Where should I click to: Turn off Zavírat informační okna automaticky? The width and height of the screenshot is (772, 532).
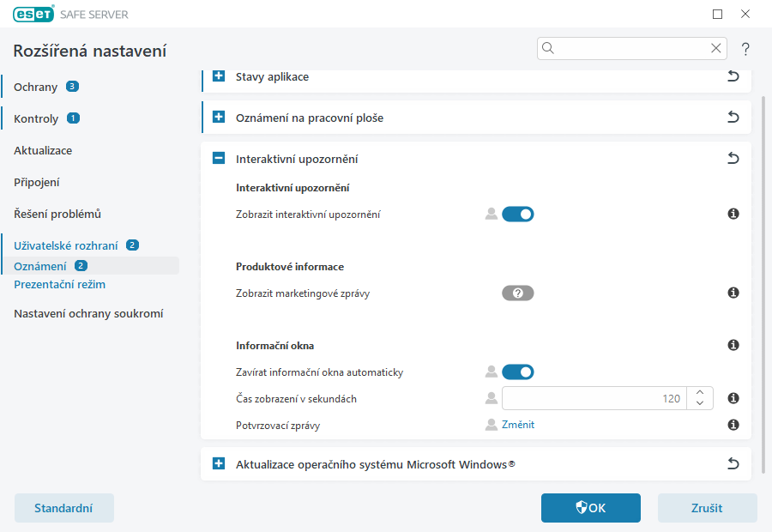(x=517, y=372)
